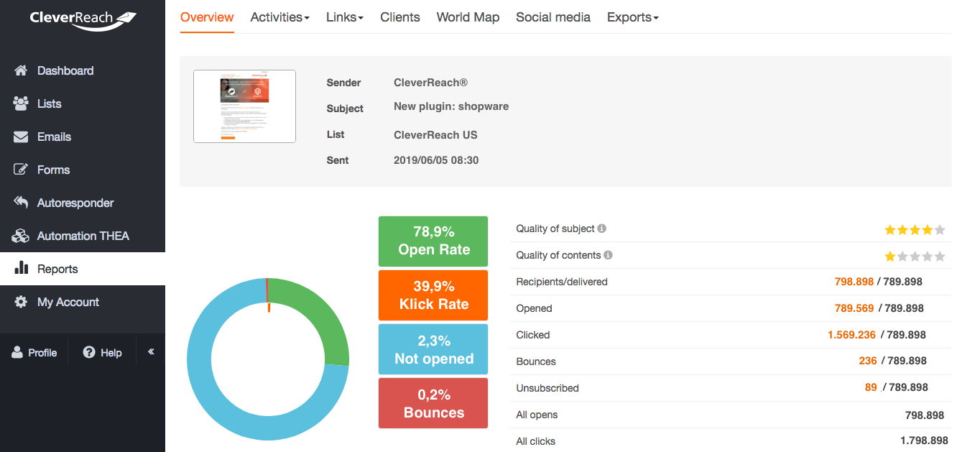Click the All clicks value 1.798.898
Viewport: 980px width, 452px height.
924,441
